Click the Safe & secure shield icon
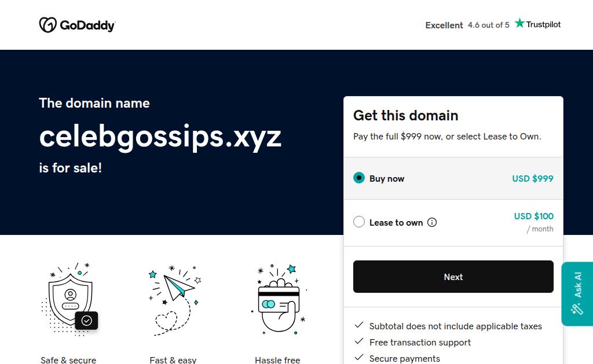This screenshot has width=593, height=364. click(x=70, y=299)
